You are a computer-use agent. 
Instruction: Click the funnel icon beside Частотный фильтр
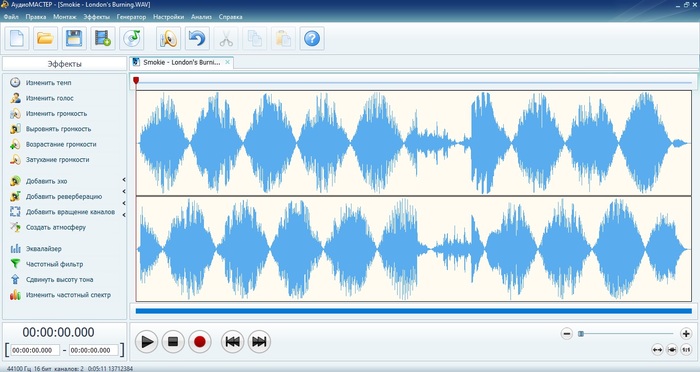[x=15, y=264]
